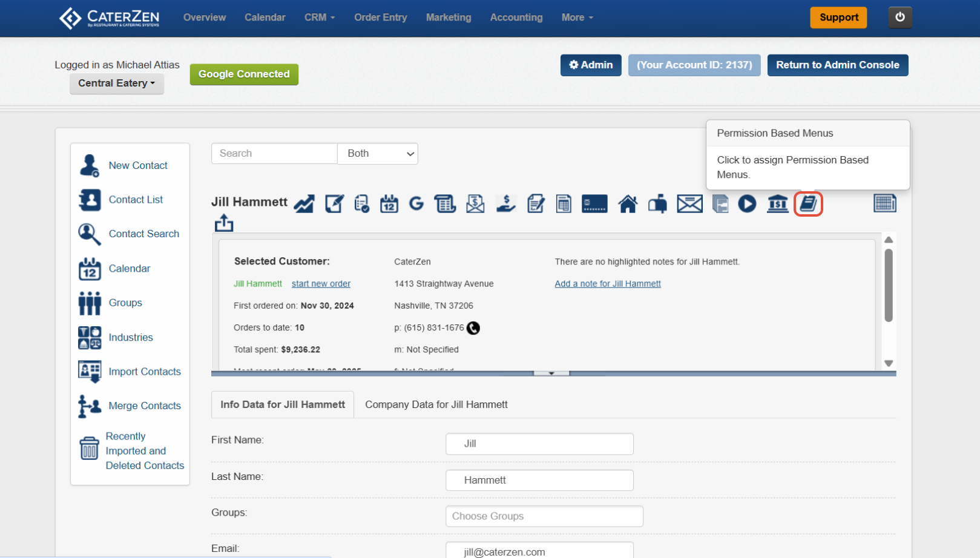Open Contact Search in sidebar
Screen dimensions: 980x558
144,234
